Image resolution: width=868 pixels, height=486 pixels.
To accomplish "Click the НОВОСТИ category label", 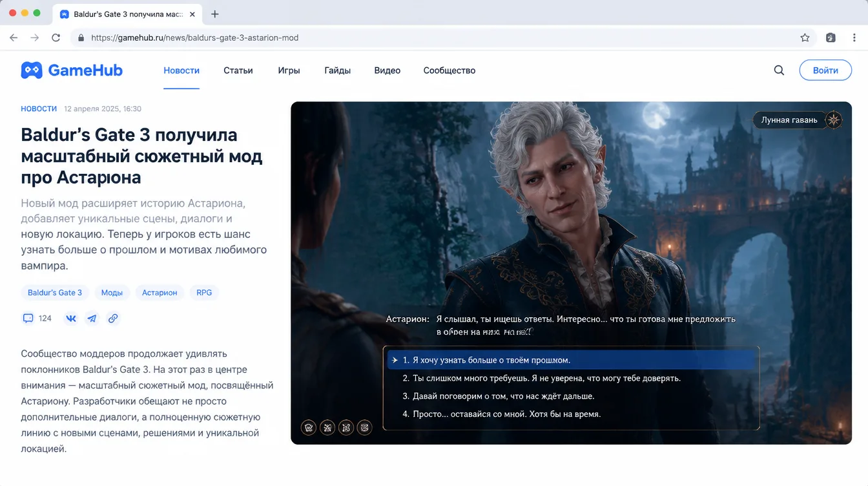I will [x=39, y=109].
